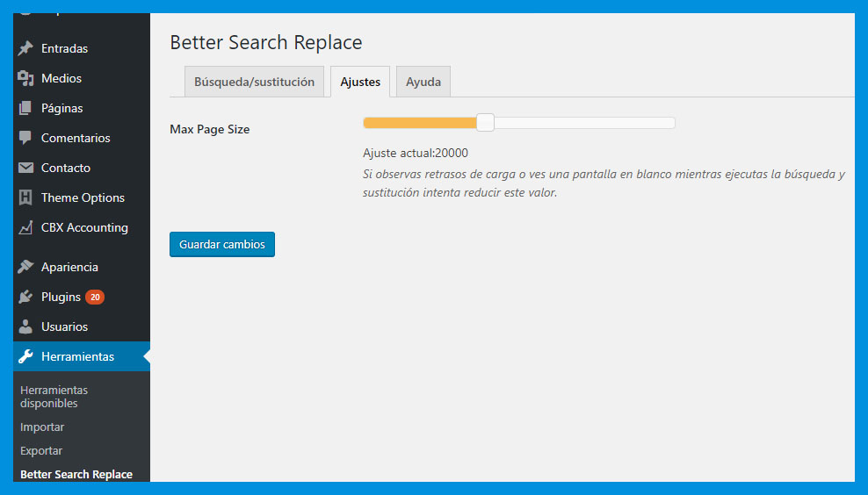The height and width of the screenshot is (495, 868).
Task: Open Better Search Replace submenu link
Action: tap(76, 475)
